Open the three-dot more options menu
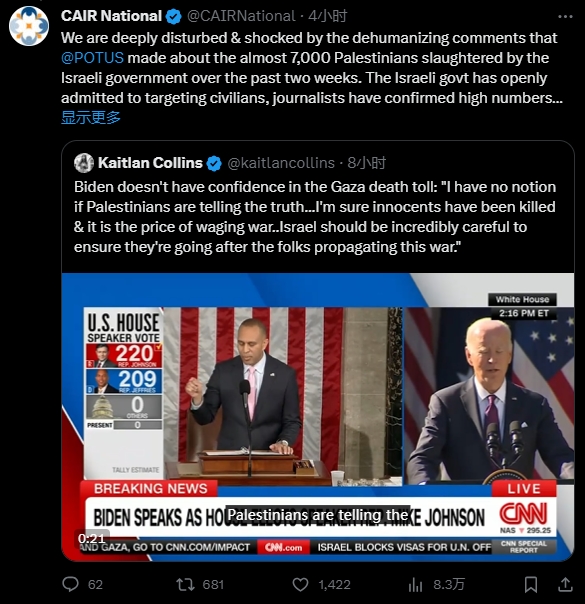 (x=565, y=17)
